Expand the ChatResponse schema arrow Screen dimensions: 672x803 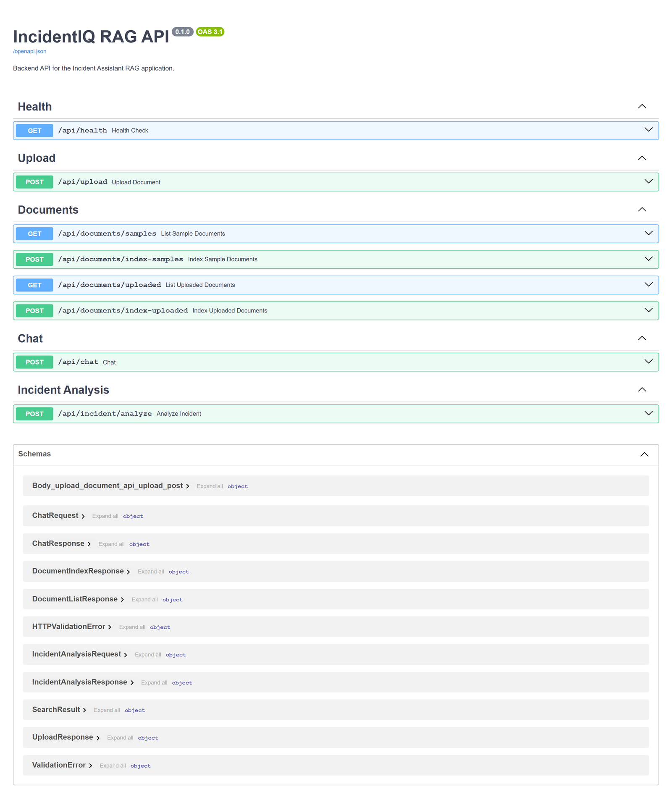pos(89,544)
